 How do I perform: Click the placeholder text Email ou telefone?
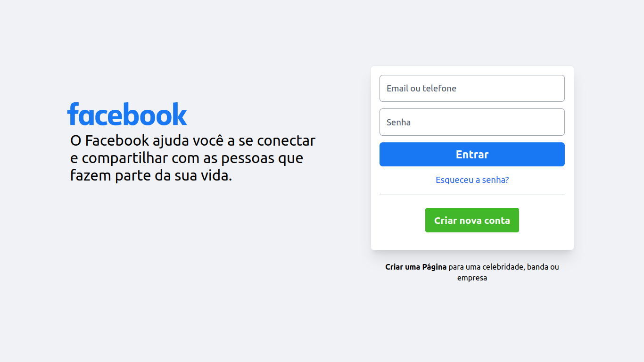(x=421, y=88)
